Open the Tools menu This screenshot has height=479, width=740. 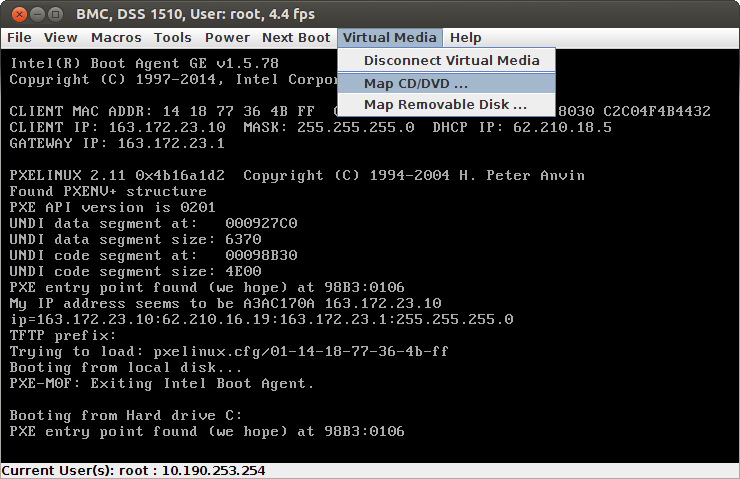pyautogui.click(x=172, y=38)
